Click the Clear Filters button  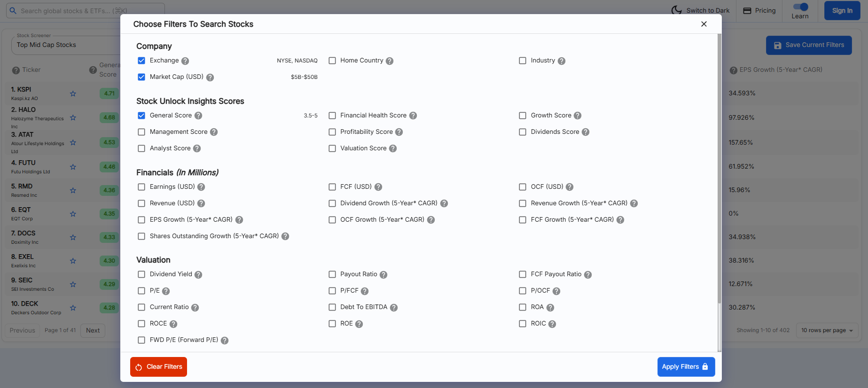pyautogui.click(x=158, y=367)
